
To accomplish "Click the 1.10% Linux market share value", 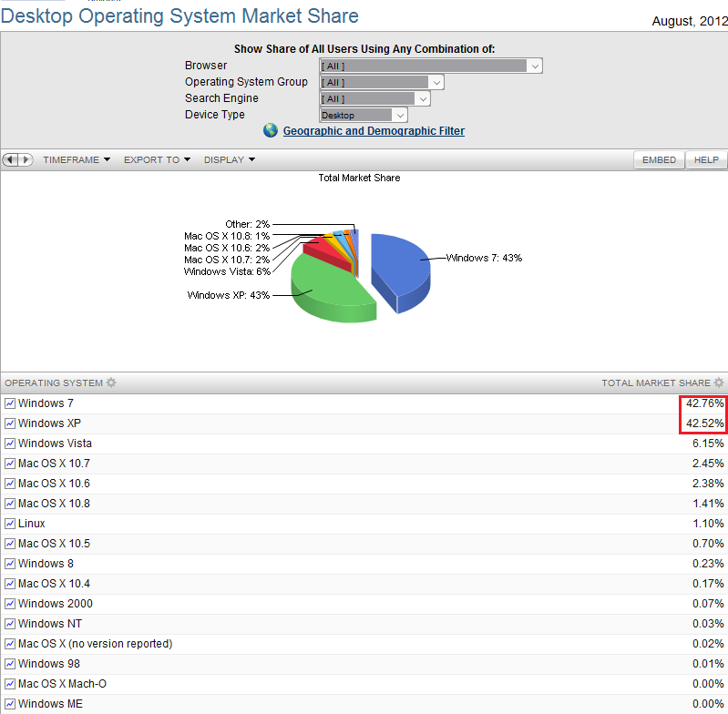I will pos(708,524).
